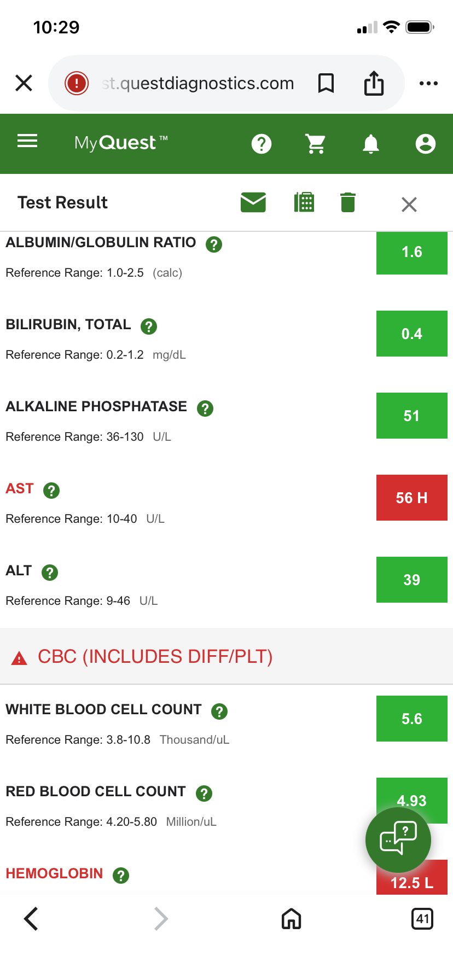
Task: Show info about AST test
Action: click(x=51, y=491)
